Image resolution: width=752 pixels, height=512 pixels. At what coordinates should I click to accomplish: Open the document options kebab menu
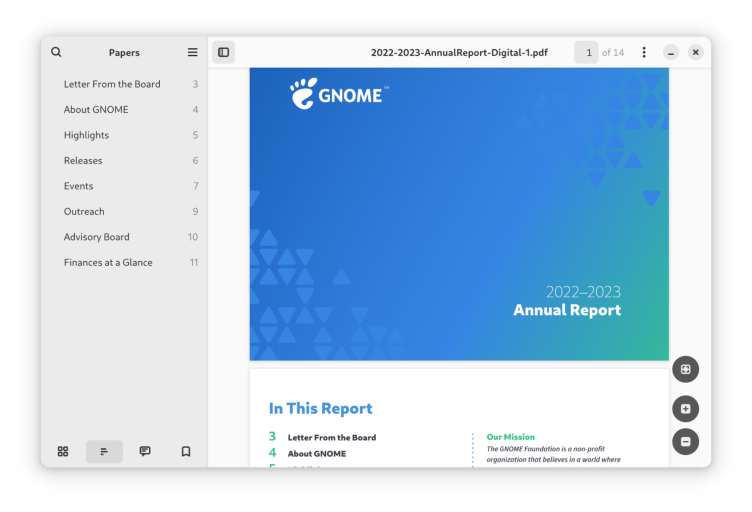click(x=644, y=52)
